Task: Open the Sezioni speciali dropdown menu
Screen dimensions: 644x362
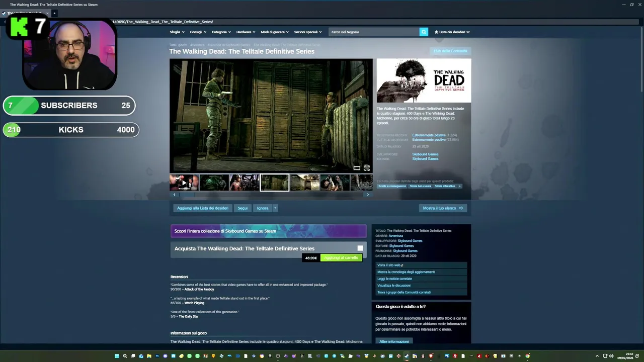Action: click(308, 32)
